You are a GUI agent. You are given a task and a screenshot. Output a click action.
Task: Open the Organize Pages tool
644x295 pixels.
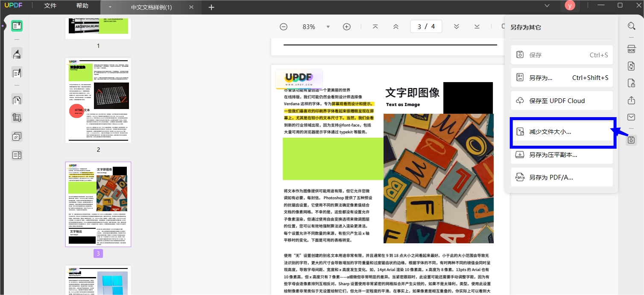tap(17, 100)
